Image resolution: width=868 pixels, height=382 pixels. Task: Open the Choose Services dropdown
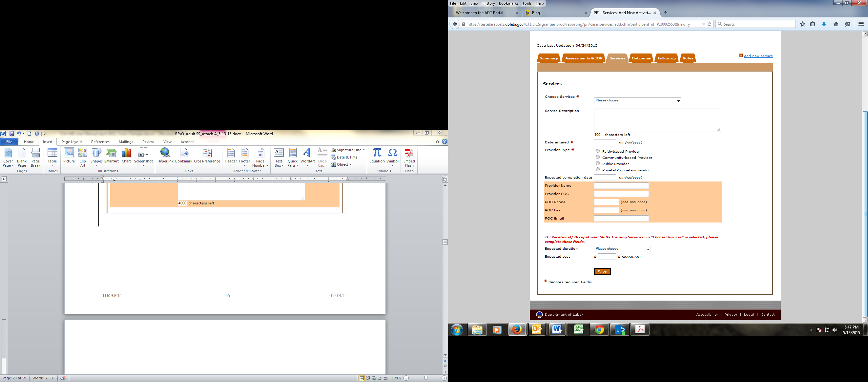(637, 100)
